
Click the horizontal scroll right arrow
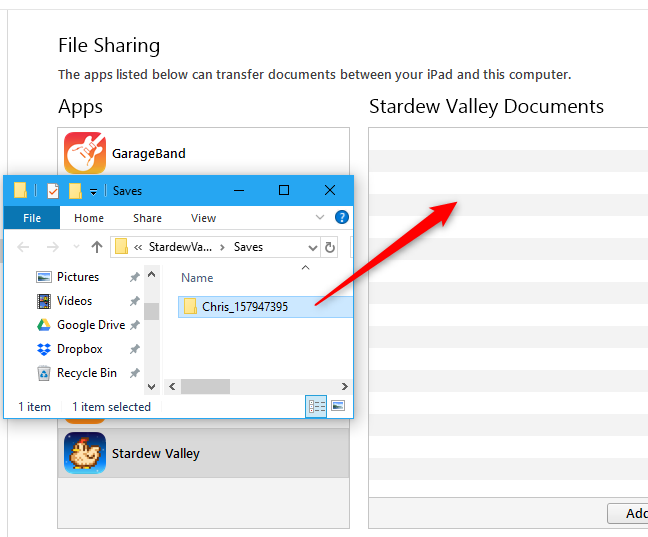coord(344,387)
